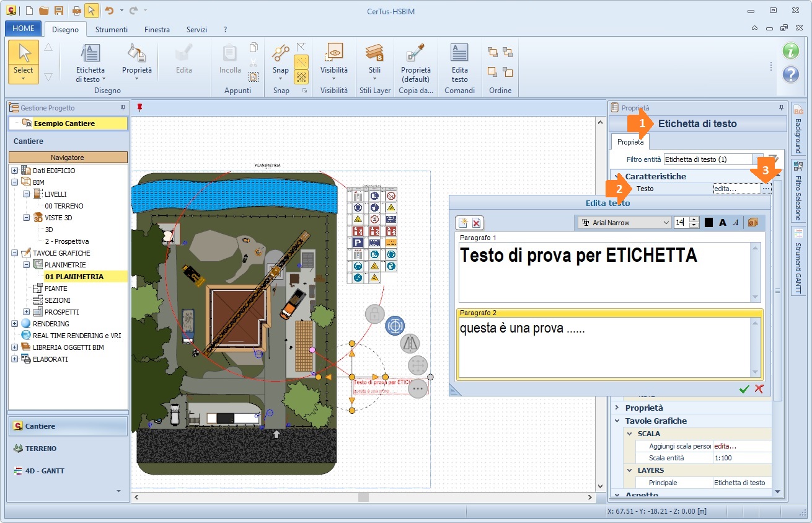
Task: Toggle the grid snap option button
Action: (x=301, y=76)
